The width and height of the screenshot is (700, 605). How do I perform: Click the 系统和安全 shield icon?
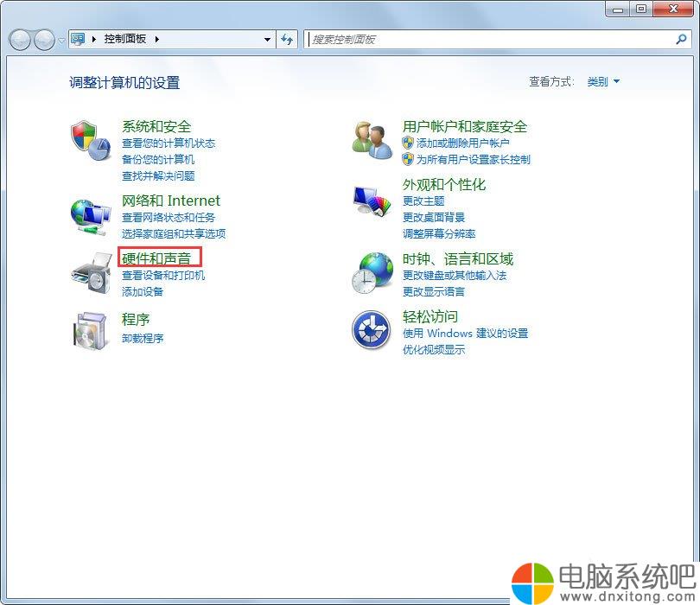91,140
